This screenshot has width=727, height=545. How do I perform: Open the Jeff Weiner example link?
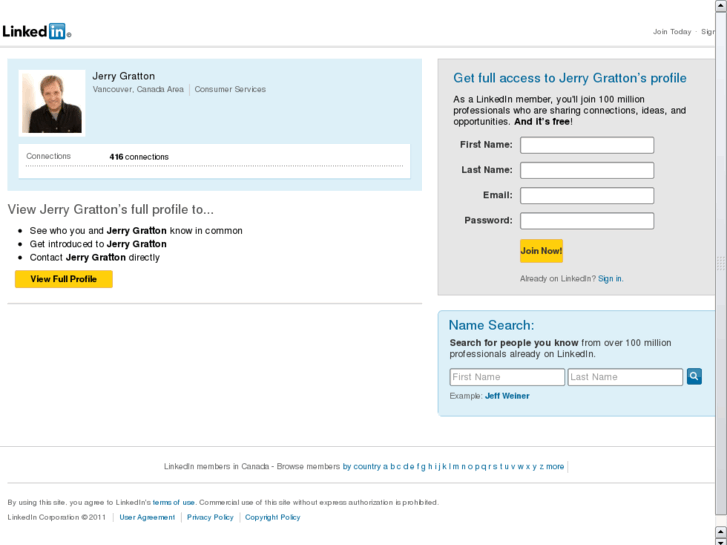507,396
